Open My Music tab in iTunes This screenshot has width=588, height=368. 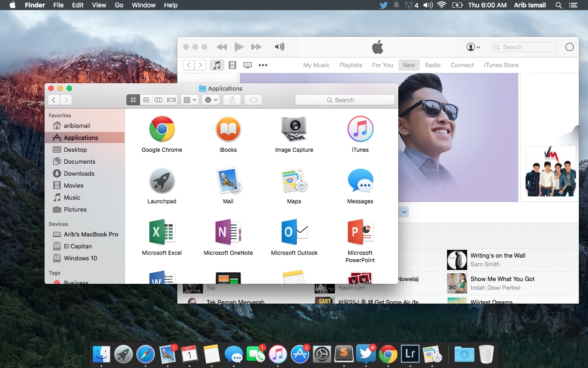coord(317,65)
